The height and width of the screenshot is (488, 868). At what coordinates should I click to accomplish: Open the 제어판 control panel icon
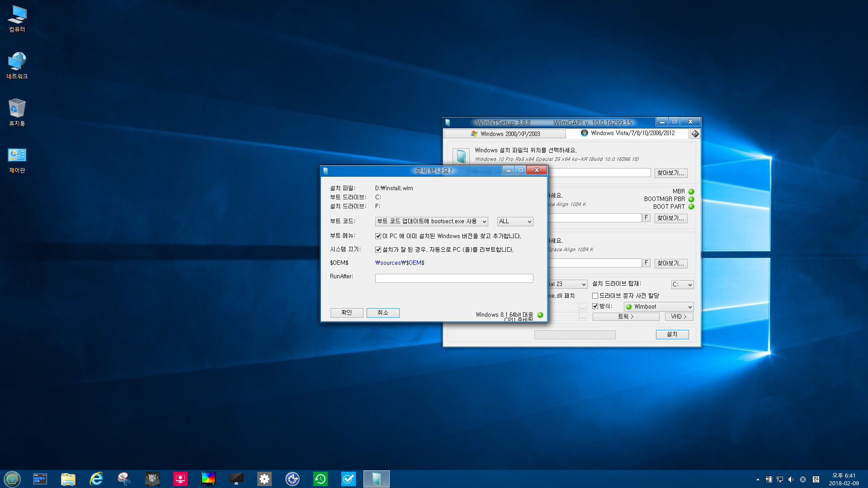17,160
